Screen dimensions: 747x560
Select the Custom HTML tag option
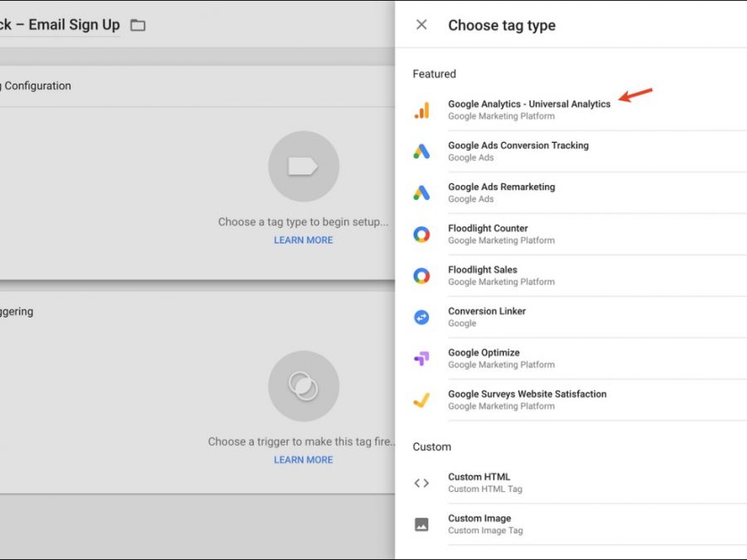479,477
